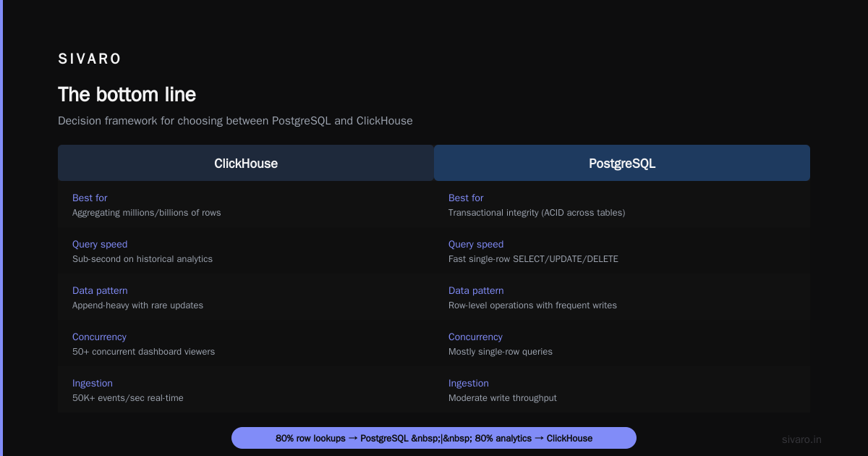This screenshot has width=868, height=456.
Task: Select "Aggregating millions/billions of rows" text
Action: coord(147,213)
